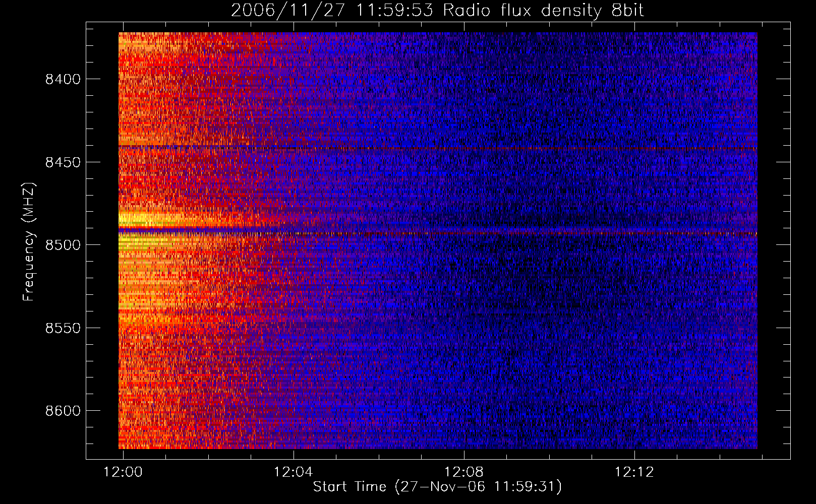Click the x-axis label "Start Time (27-Nov-06 11:59:31)"
This screenshot has height=504, width=816.
point(437,487)
